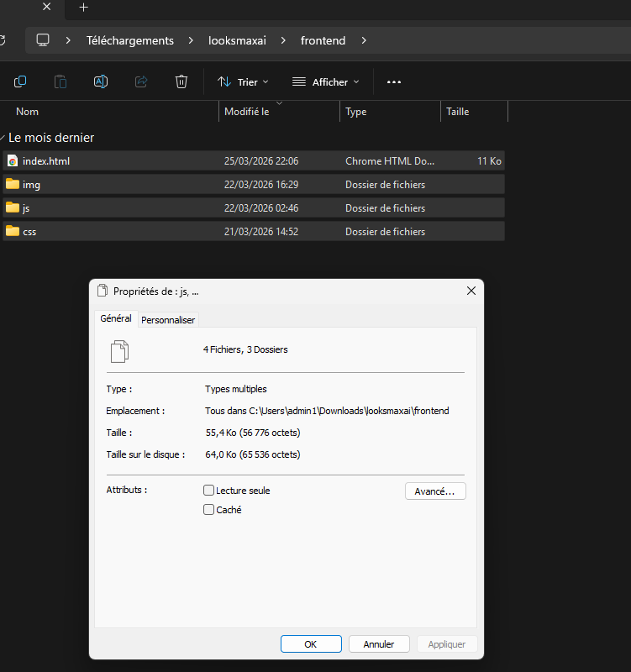This screenshot has height=672, width=631.
Task: Open the Trier sort dropdown
Action: point(243,82)
